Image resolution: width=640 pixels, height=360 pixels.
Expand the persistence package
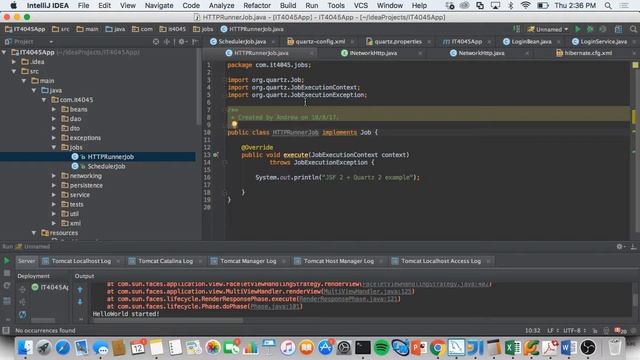(54, 185)
